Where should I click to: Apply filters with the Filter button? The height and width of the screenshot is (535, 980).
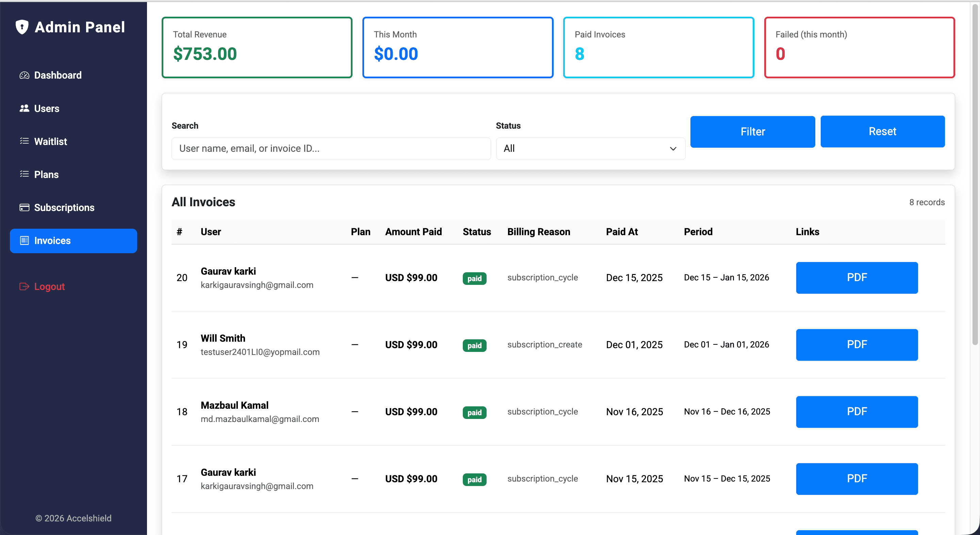point(752,132)
